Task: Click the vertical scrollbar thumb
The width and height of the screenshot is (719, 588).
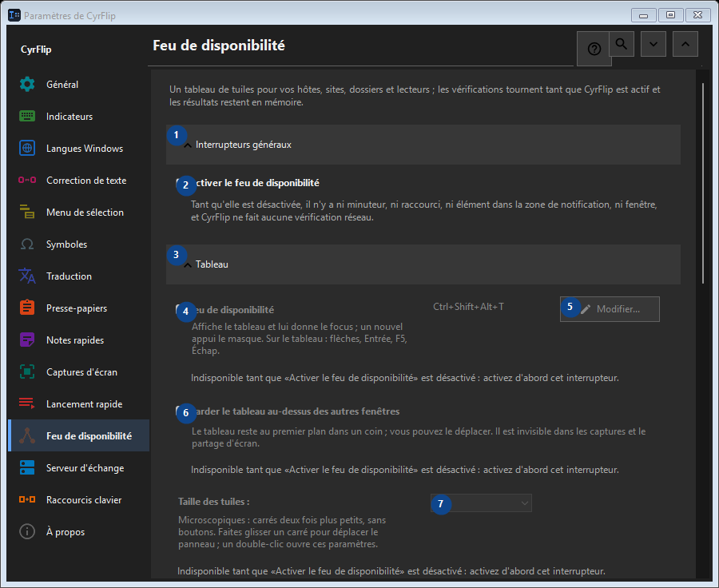Action: pyautogui.click(x=703, y=184)
